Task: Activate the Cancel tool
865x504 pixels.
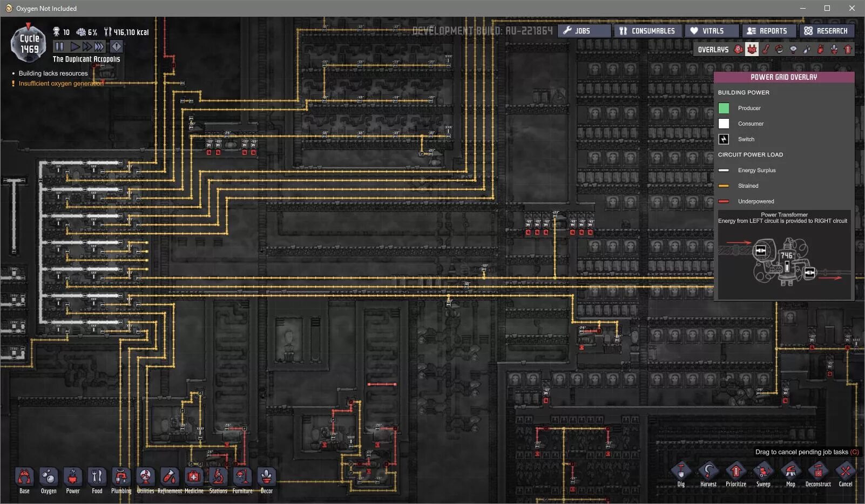Action: [x=846, y=474]
